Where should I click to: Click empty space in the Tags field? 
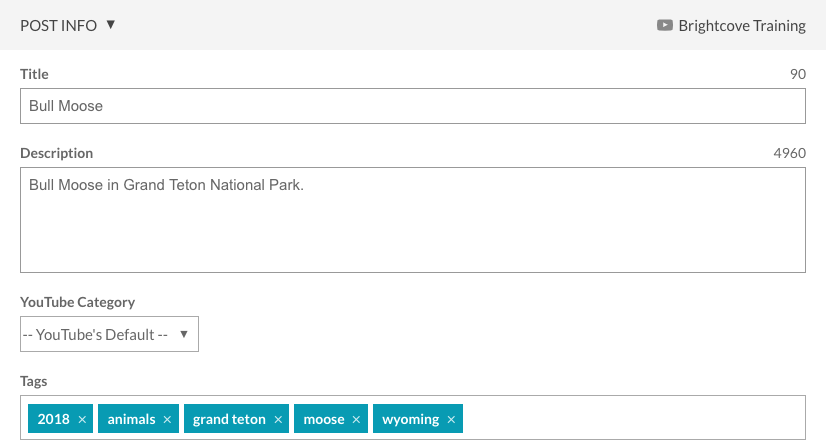(630, 418)
